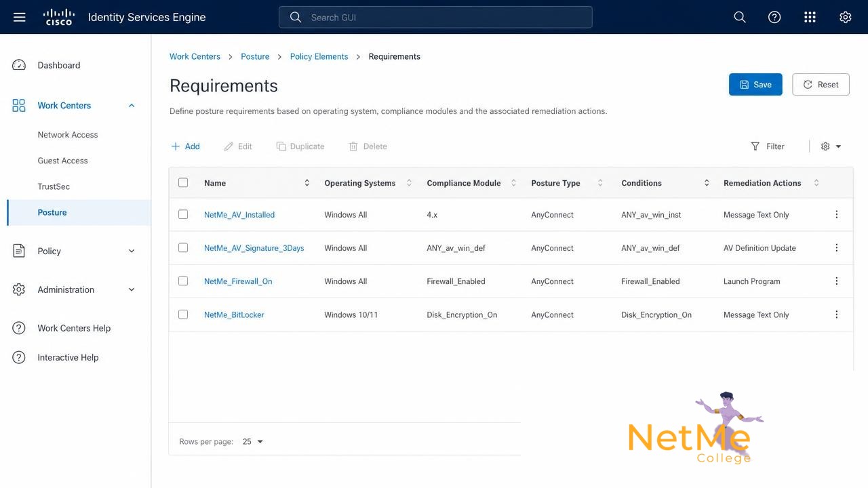Open the Filter option
Viewport: 868px width, 488px height.
[x=768, y=146]
